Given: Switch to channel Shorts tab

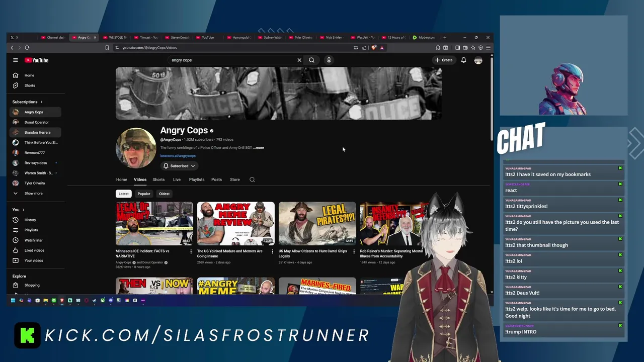Looking at the screenshot, I should point(158,179).
